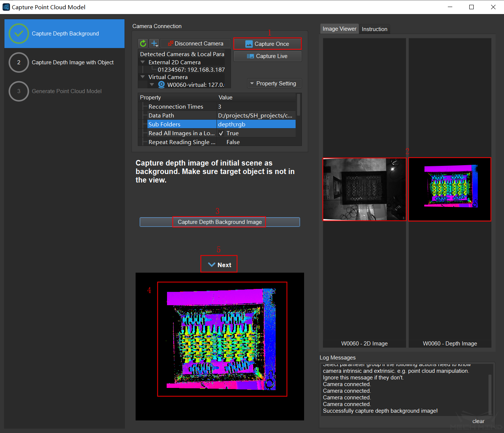The height and width of the screenshot is (433, 504).
Task: Click the property table vertical scrollbar
Action: point(299,105)
